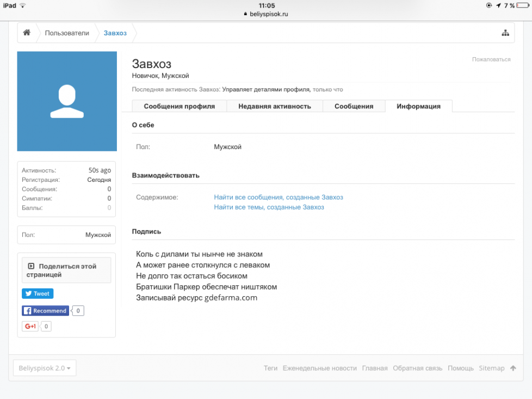532x399 pixels.
Task: Open Найти все темы, созданные Завхоз
Action: (269, 207)
